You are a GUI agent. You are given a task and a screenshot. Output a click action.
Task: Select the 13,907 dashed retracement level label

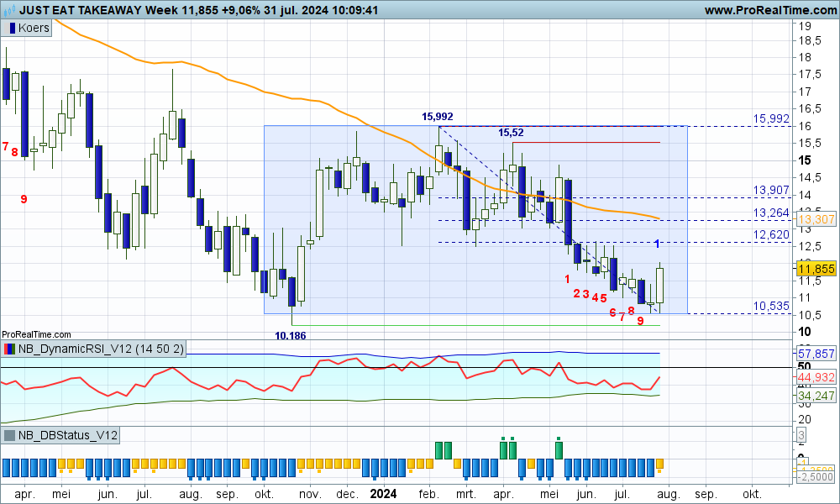click(770, 190)
